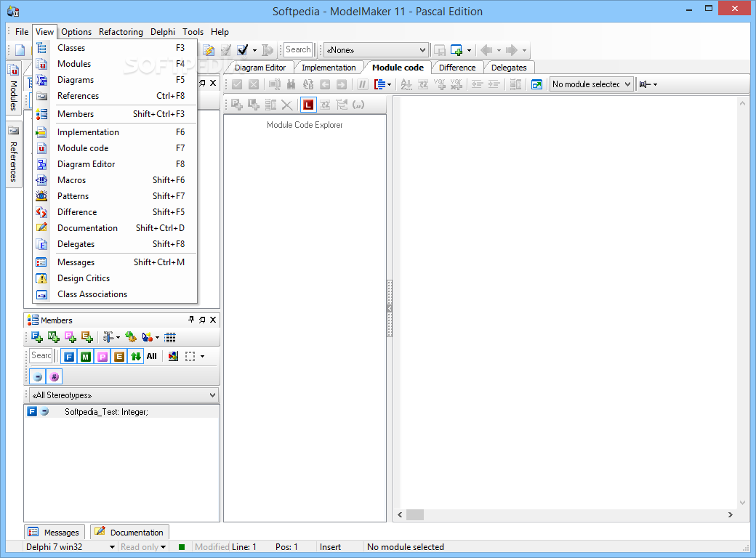Select Modules entry in View menu
The height and width of the screenshot is (558, 756).
[116, 64]
